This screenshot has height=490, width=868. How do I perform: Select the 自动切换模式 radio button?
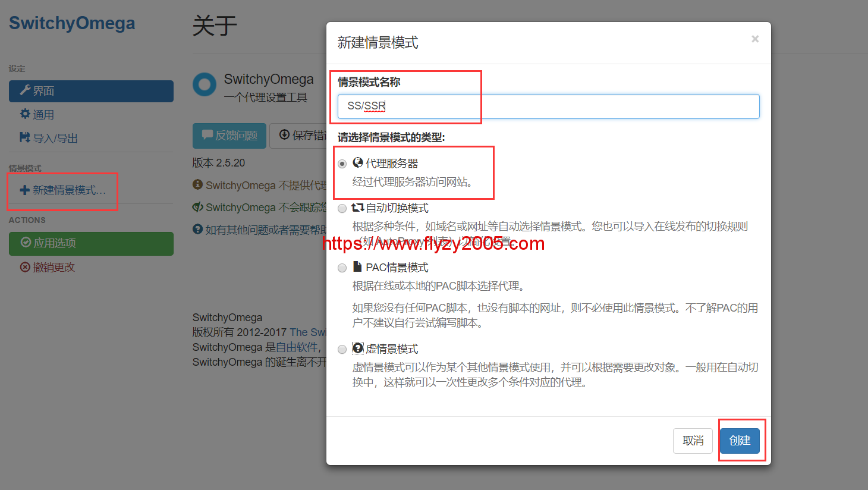pos(342,208)
